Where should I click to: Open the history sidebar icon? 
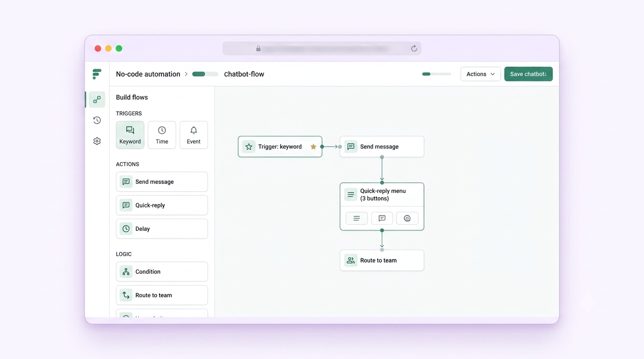tap(97, 120)
